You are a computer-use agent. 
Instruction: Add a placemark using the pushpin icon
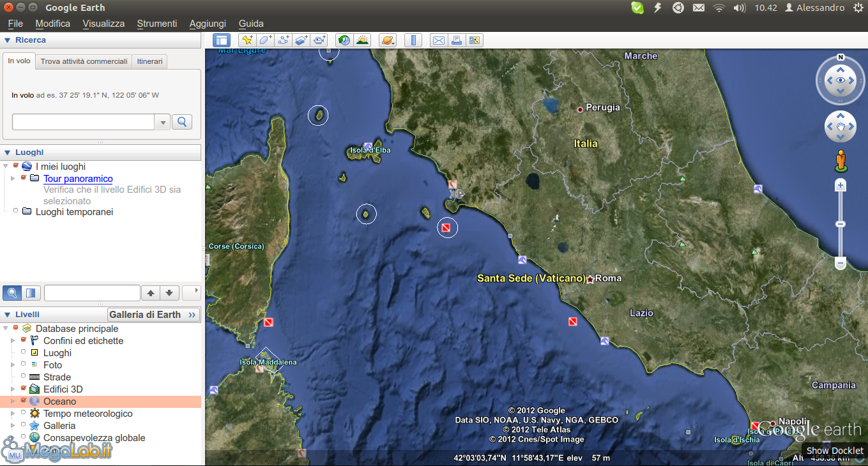[x=247, y=40]
